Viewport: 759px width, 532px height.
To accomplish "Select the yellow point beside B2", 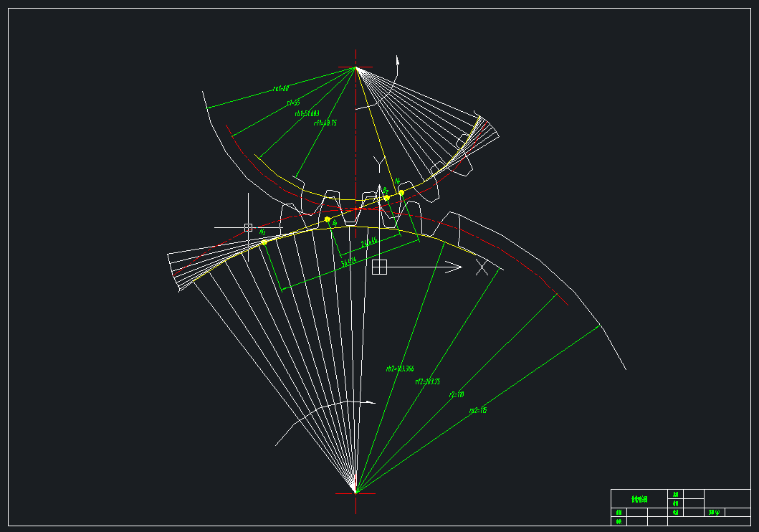I will click(x=386, y=198).
